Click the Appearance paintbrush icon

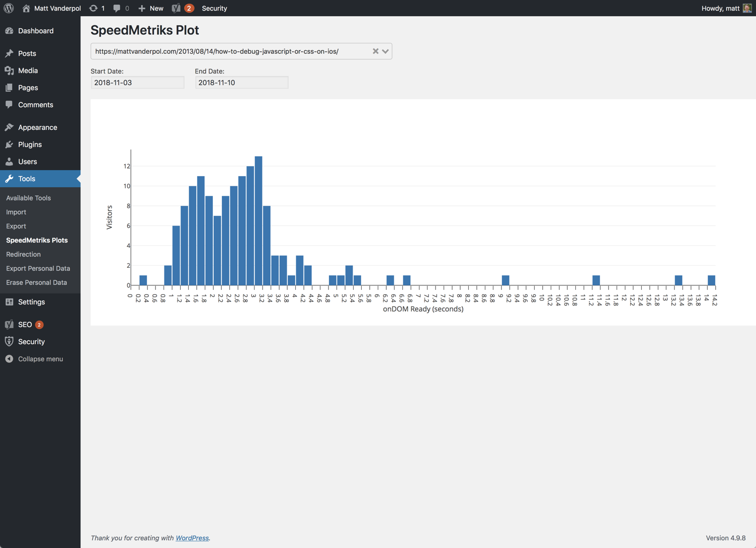click(9, 127)
